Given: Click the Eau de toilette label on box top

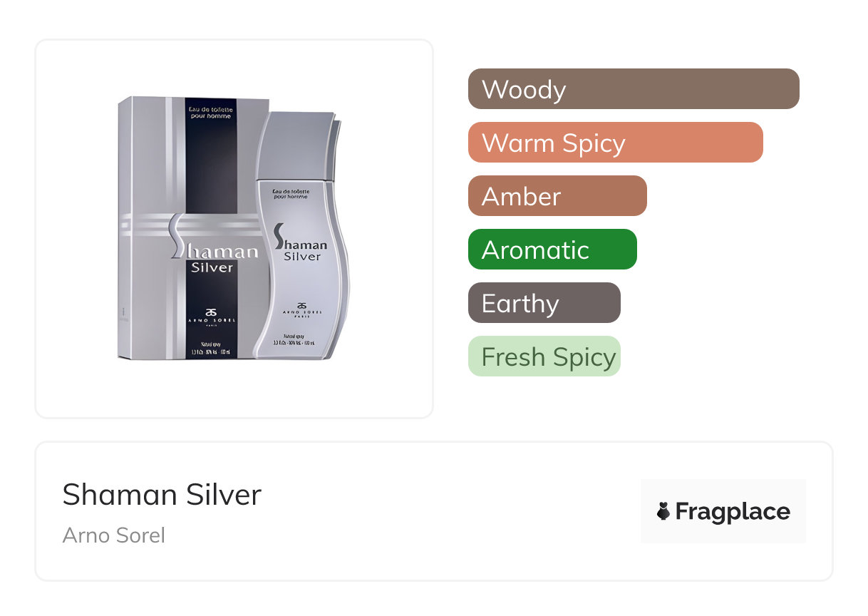Looking at the screenshot, I should click(x=210, y=111).
